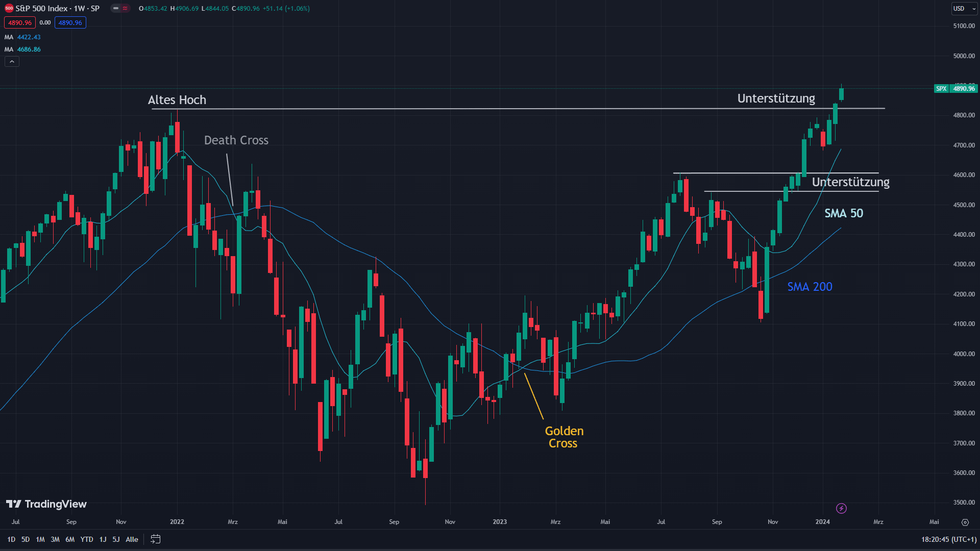
Task: Click the blue 4890.96 buy price button
Action: pos(70,22)
